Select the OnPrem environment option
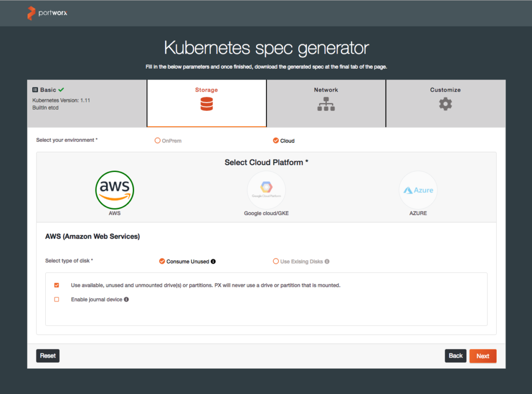The width and height of the screenshot is (532, 394). click(158, 140)
